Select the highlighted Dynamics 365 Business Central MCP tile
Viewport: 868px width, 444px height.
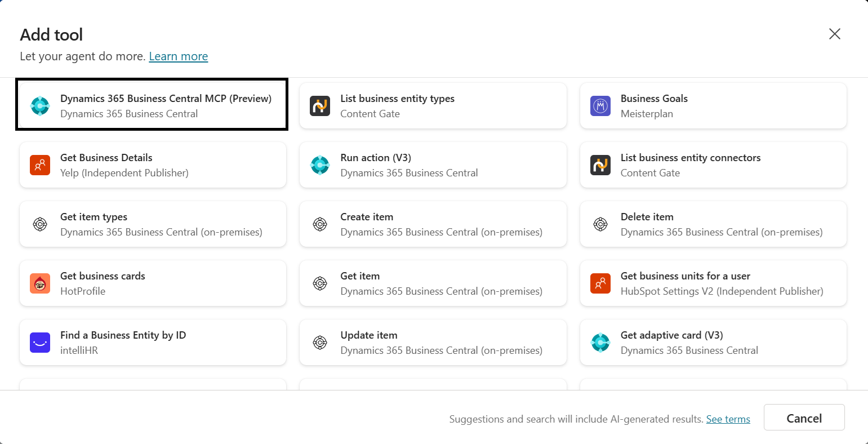[152, 105]
